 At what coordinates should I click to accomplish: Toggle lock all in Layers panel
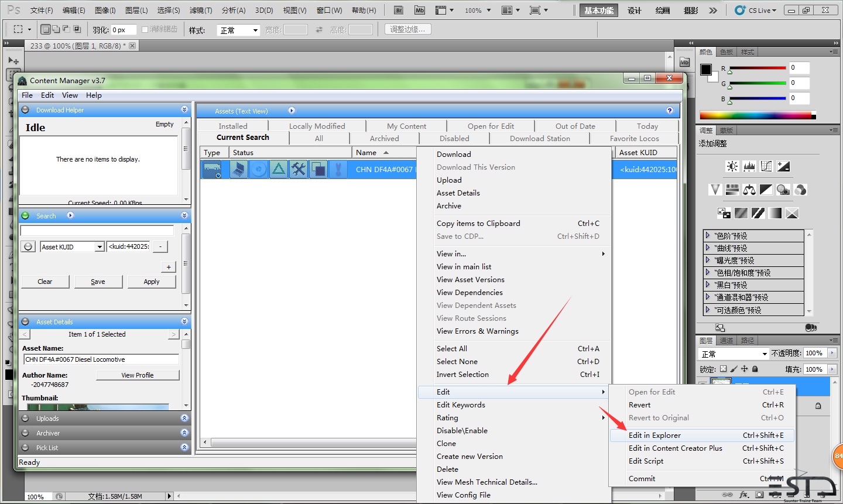click(x=755, y=369)
